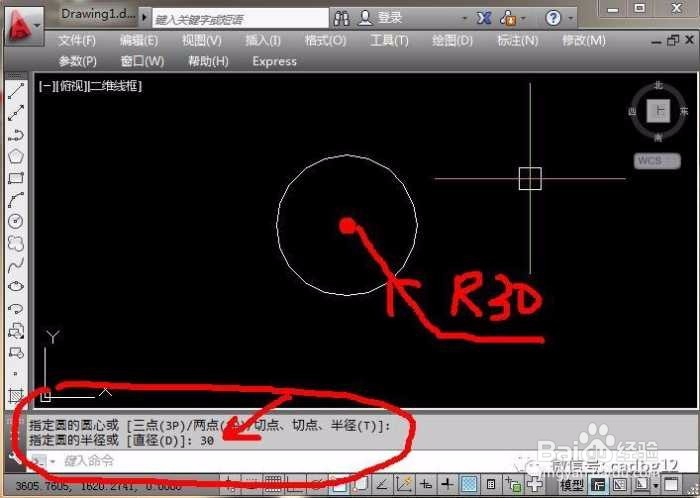Click the binoculars search icon
Viewport: 700px width, 498px height.
342,18
